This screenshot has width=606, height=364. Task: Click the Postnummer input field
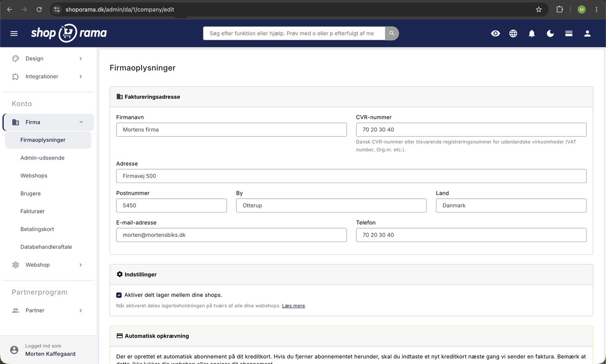coord(171,206)
